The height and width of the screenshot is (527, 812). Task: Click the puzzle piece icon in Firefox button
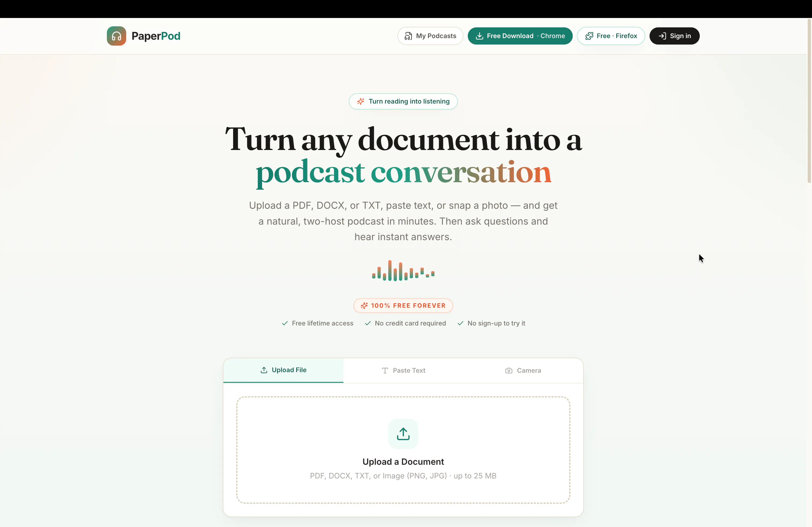[589, 36]
